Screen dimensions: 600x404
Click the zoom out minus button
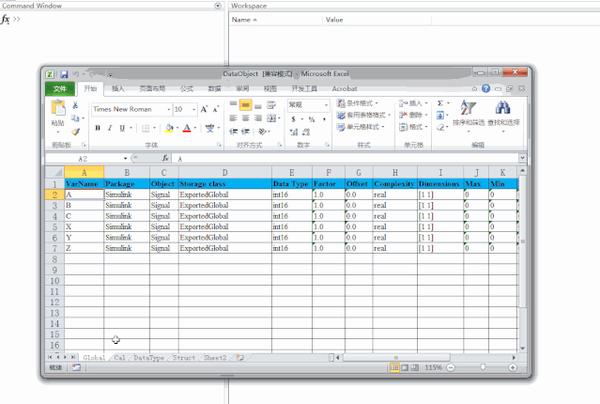pos(451,368)
